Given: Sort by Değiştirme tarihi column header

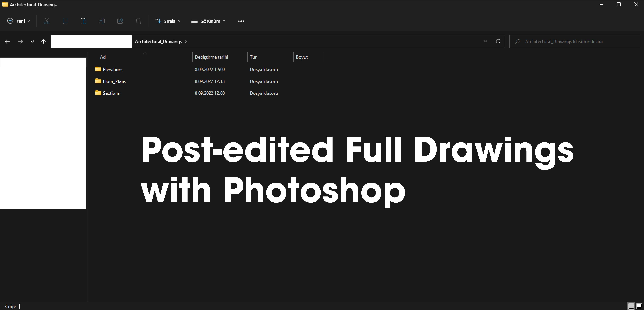Looking at the screenshot, I should (x=211, y=57).
